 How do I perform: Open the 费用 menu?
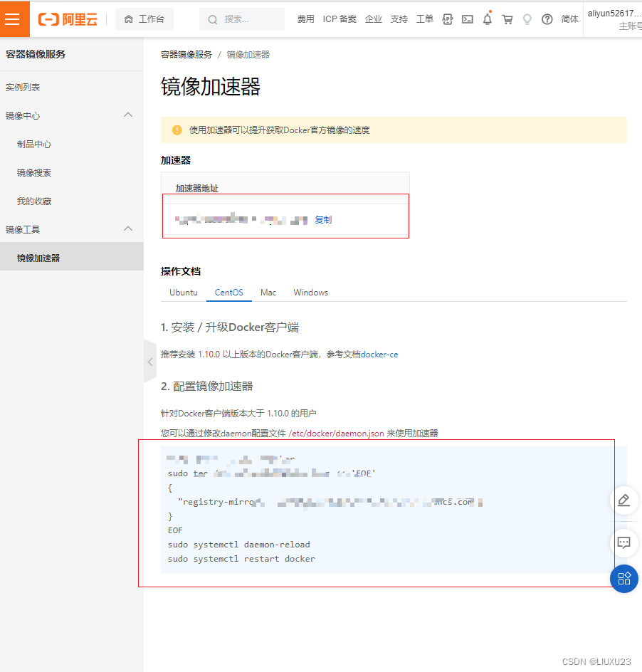point(305,19)
